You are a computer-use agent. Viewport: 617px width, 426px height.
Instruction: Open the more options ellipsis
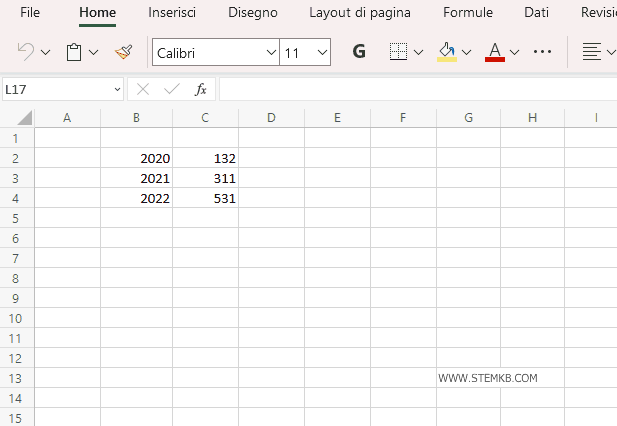[x=542, y=52]
